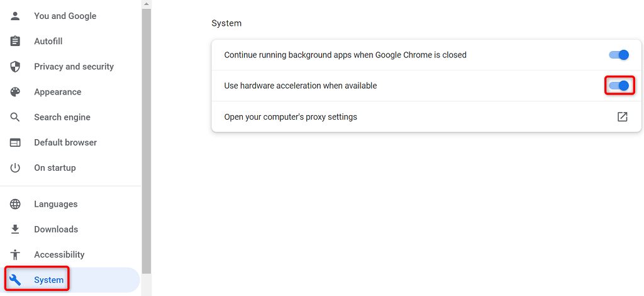The width and height of the screenshot is (644, 296).
Task: Click the Accessibility figure icon
Action: pyautogui.click(x=16, y=254)
